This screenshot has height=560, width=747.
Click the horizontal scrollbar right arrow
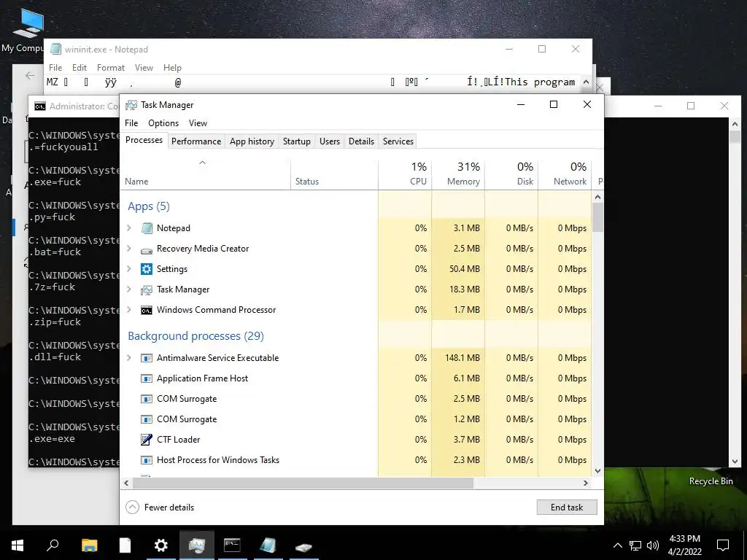click(x=586, y=483)
